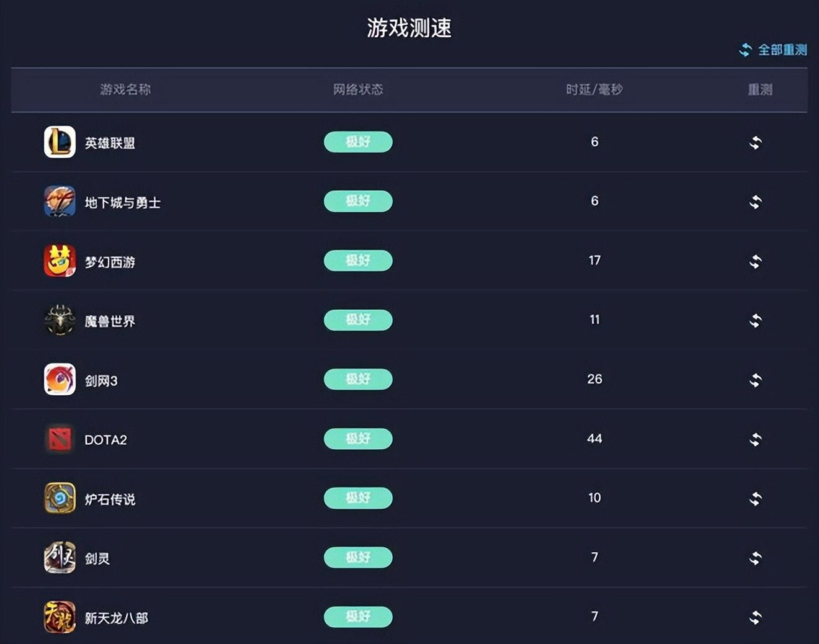Viewport: 819px width, 644px height.
Task: Select the 炉石传说 game icon
Action: 60,498
